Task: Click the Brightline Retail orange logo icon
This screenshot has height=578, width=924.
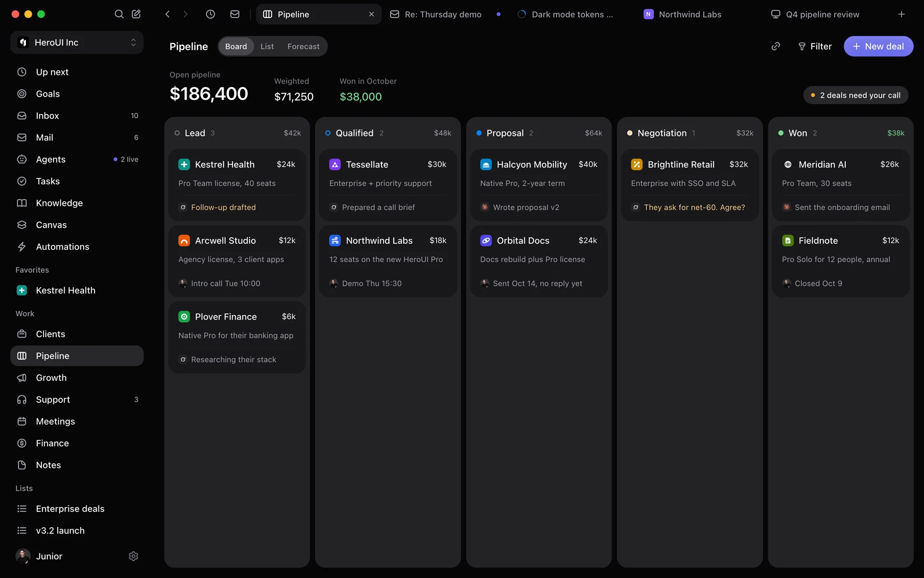Action: pos(637,164)
